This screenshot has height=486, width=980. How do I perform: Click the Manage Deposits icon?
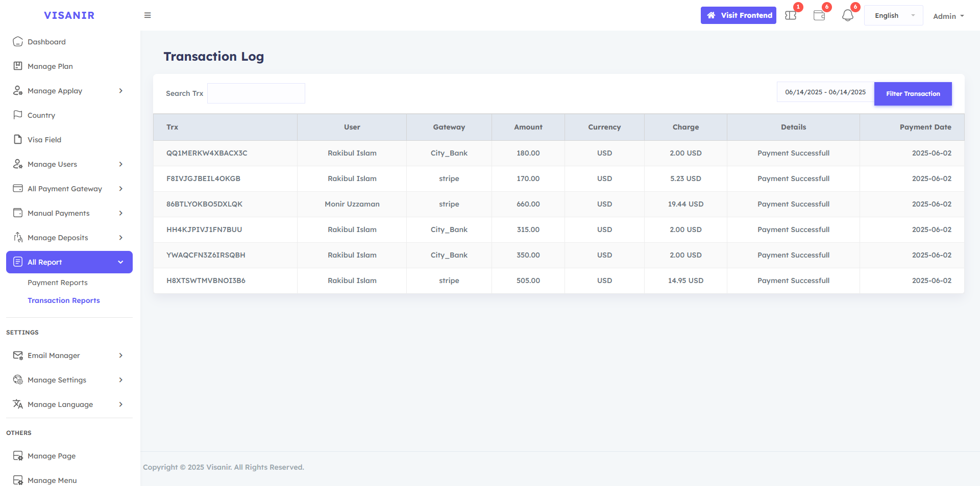click(x=18, y=237)
